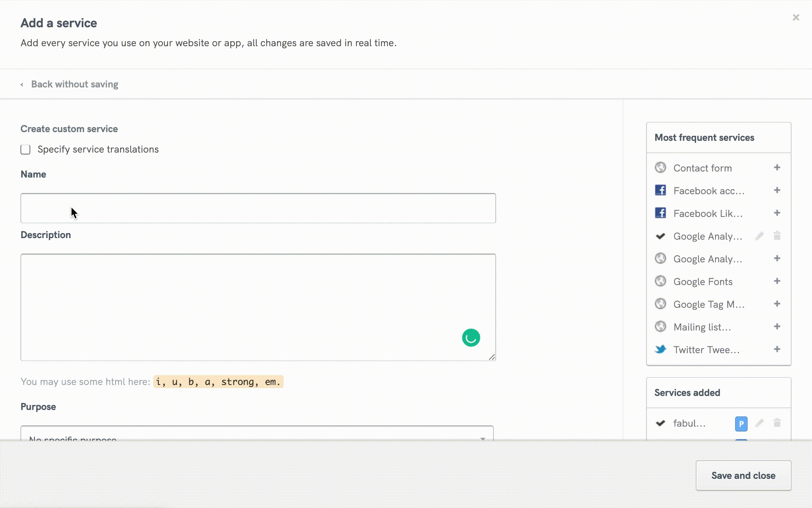Open the Purpose dropdown showing No specific purpose
Viewport: 812px width, 508px height.
pos(258,435)
